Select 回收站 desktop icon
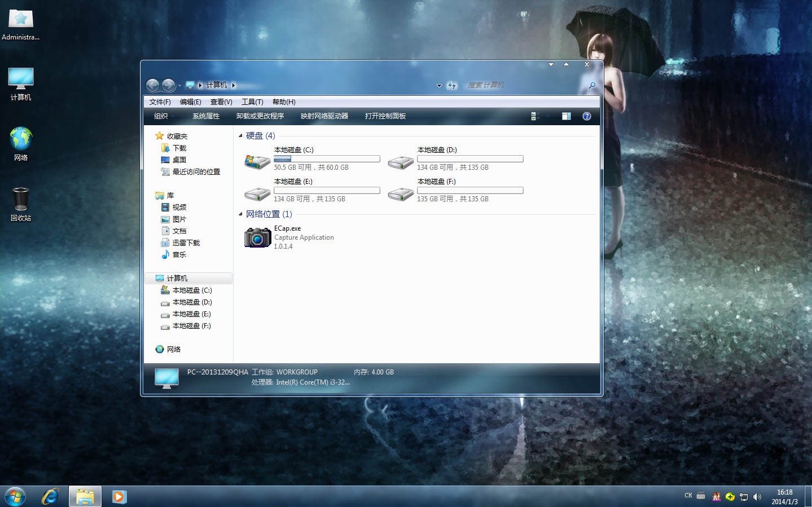This screenshot has height=507, width=812. (x=21, y=205)
